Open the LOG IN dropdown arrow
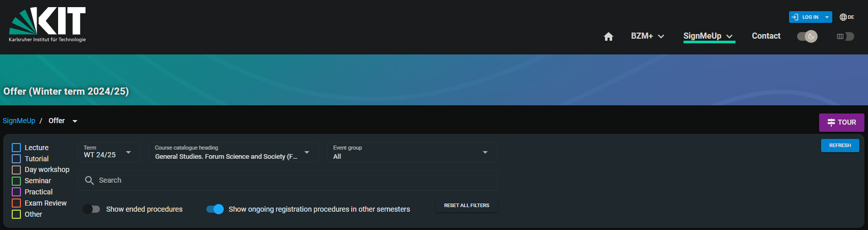This screenshot has width=868, height=230. click(x=827, y=17)
